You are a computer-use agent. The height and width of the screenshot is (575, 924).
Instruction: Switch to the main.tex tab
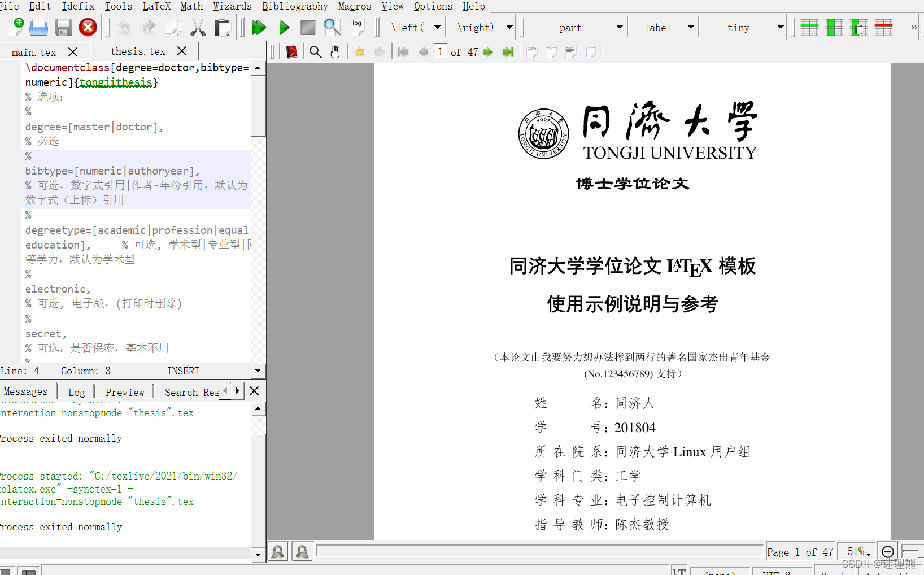pyautogui.click(x=34, y=52)
